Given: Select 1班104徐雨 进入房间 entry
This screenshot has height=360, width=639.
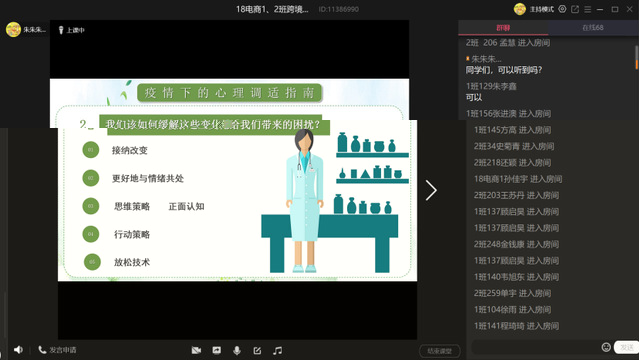Looking at the screenshot, I should pos(512,309).
